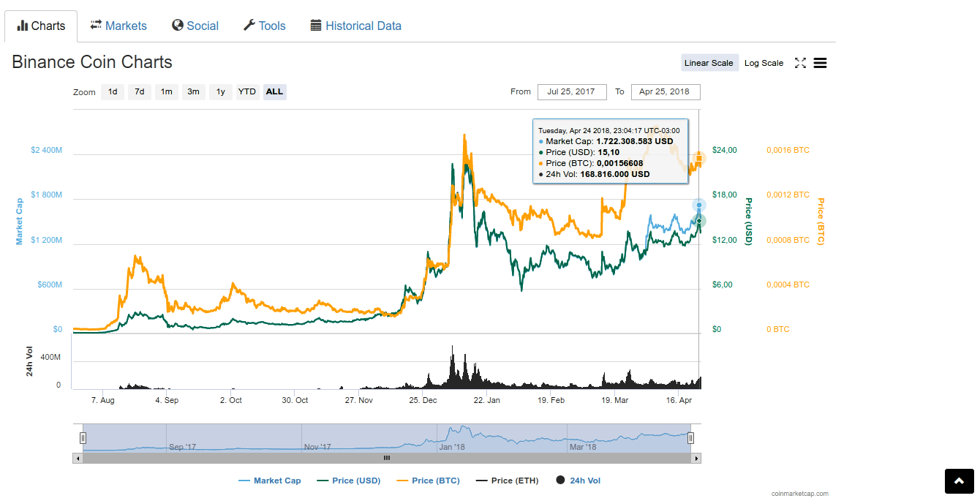Set zoom to 1d
The width and height of the screenshot is (980, 501).
113,92
